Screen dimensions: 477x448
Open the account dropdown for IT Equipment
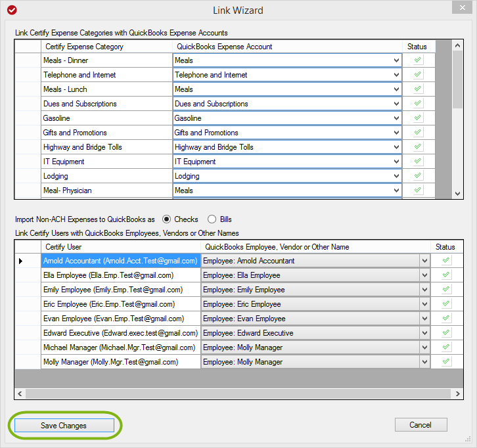pos(396,162)
